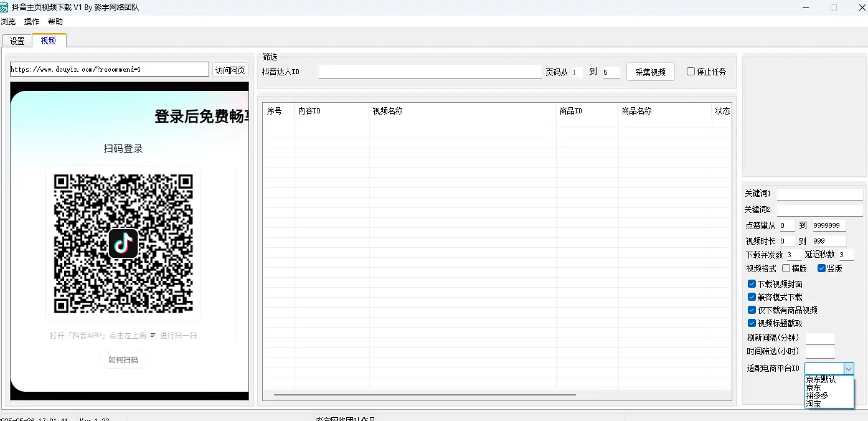Collapse the 适配电商平台ID dropdown arrow
Screen dimensions: 868x421
(849, 369)
